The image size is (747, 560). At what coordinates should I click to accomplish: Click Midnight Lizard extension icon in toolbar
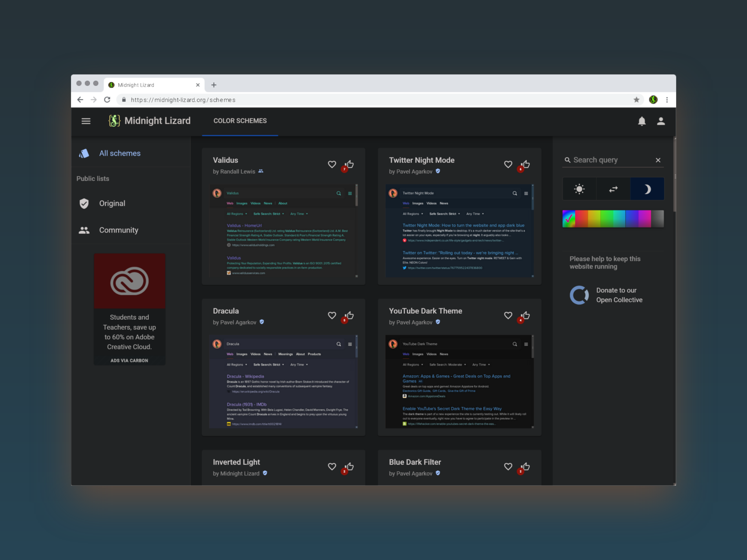tap(653, 100)
